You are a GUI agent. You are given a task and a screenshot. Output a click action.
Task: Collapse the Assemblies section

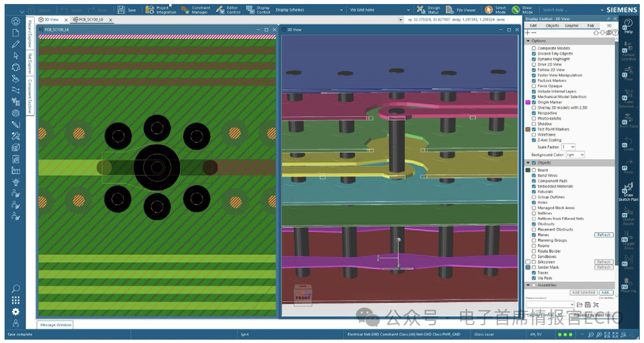[528, 285]
